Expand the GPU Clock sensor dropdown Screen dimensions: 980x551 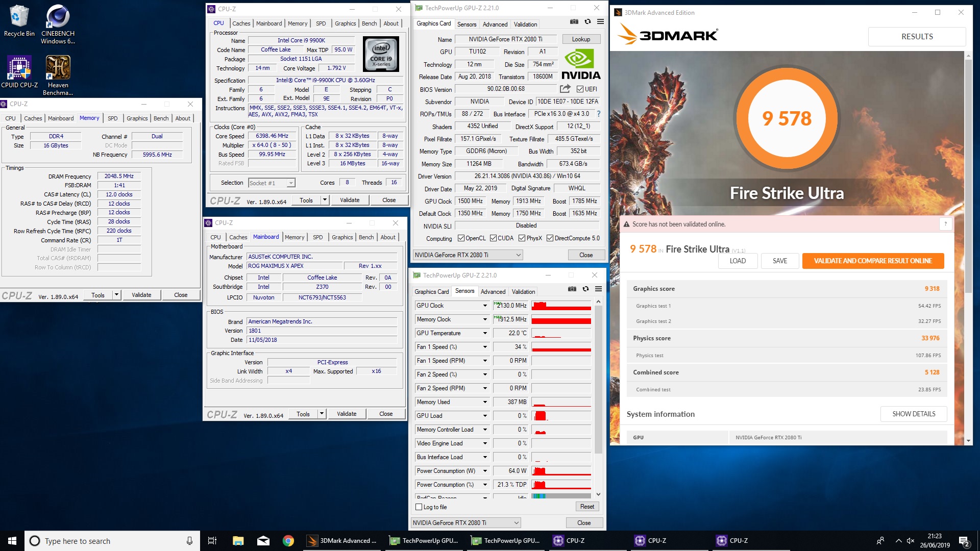[x=485, y=306]
